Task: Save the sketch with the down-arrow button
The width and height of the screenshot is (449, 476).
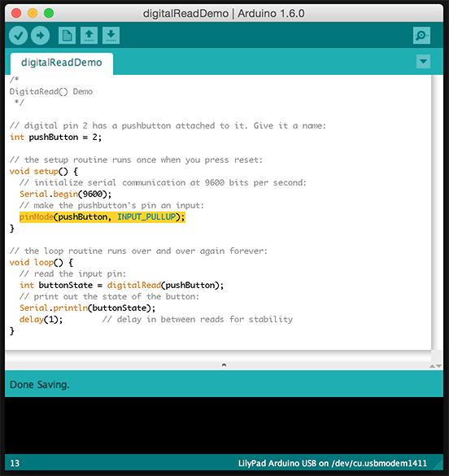Action: (111, 36)
